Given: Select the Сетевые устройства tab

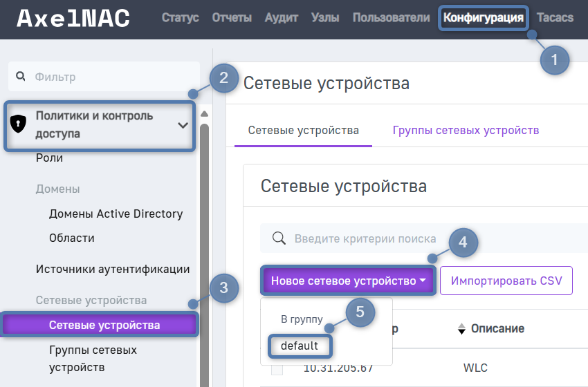Looking at the screenshot, I should [303, 130].
